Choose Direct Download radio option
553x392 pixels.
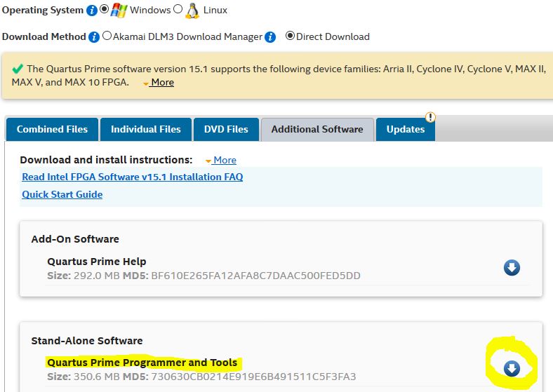[290, 36]
